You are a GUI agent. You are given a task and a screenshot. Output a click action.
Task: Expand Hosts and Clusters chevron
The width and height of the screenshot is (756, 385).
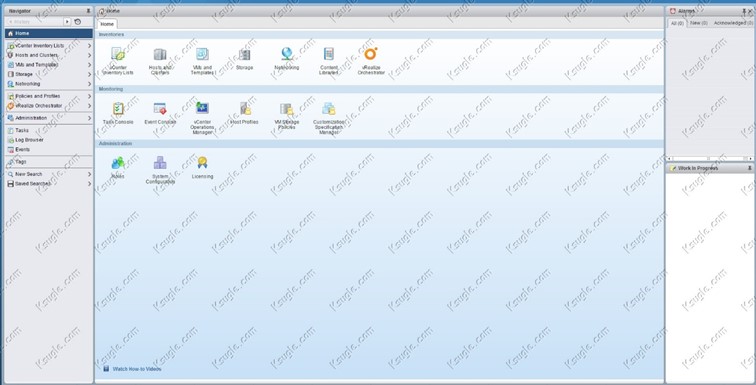click(90, 55)
